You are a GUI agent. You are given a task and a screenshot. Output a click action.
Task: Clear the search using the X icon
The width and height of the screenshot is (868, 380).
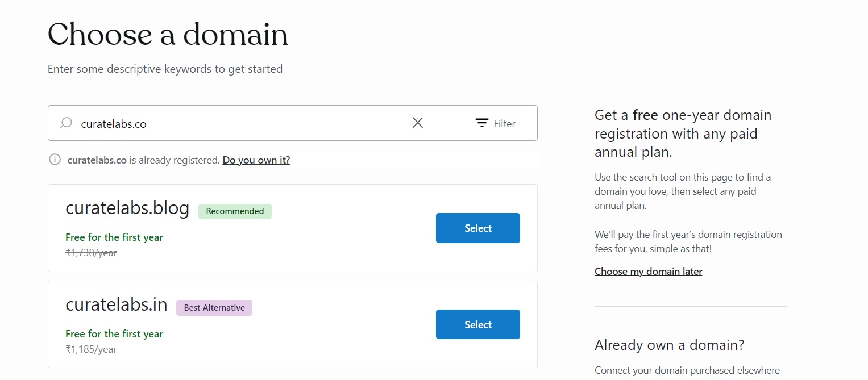418,123
